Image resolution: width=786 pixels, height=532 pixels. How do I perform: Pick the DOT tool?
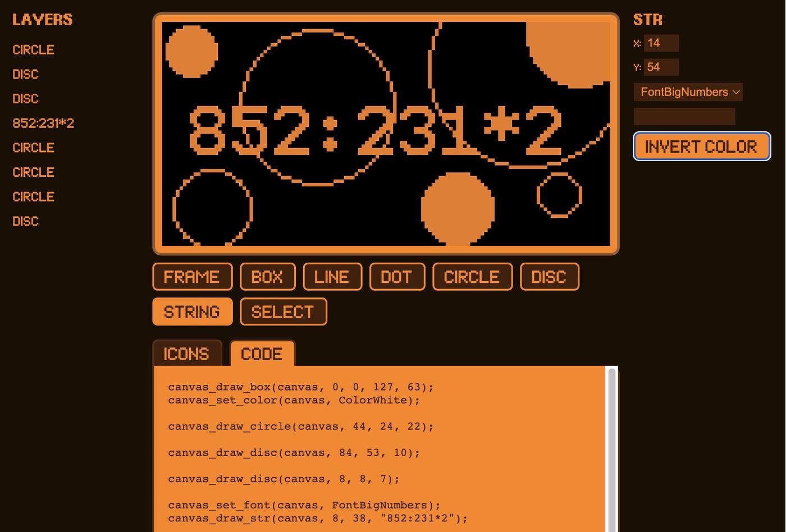(x=397, y=277)
